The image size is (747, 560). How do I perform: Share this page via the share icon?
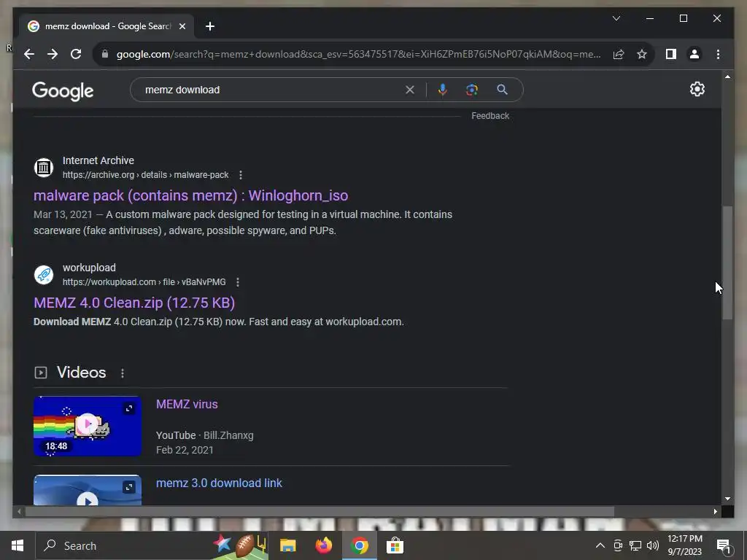pyautogui.click(x=619, y=54)
